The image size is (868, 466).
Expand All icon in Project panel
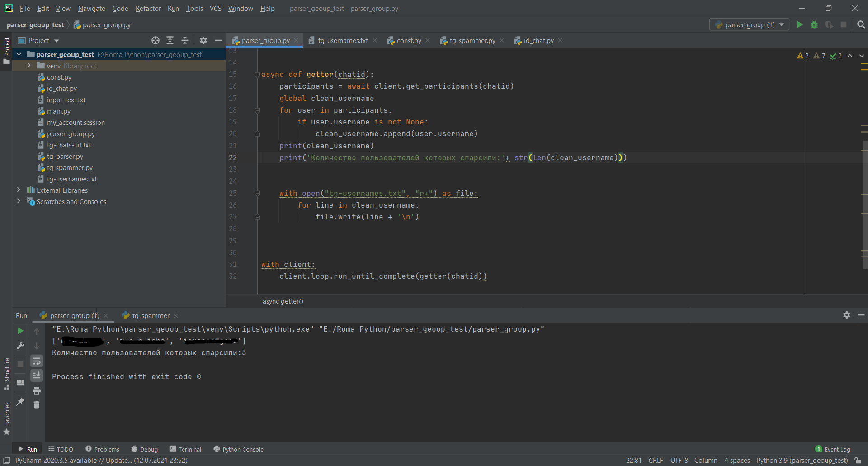tap(170, 40)
